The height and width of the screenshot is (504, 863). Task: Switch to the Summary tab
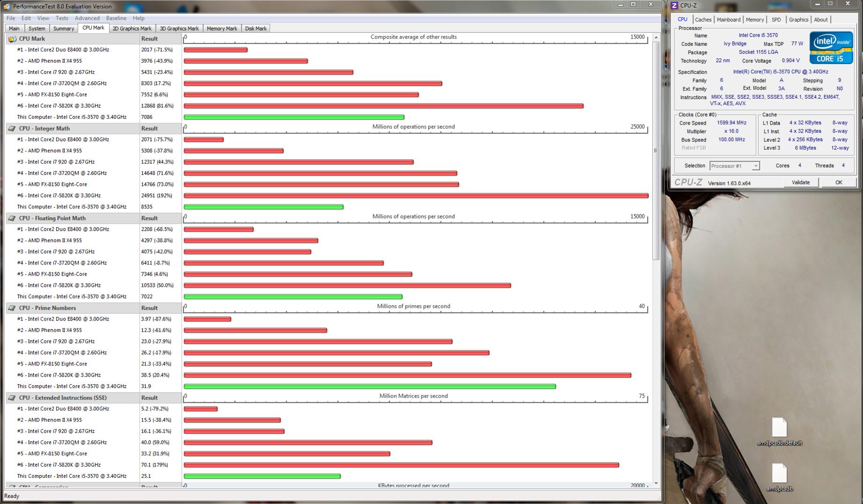click(64, 29)
